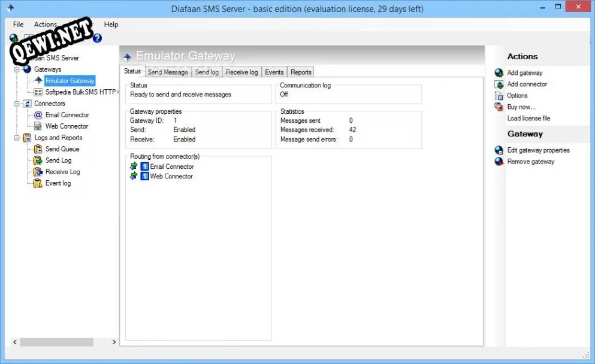Click the Email Connector routing arrow icon
The image size is (595, 364).
(x=134, y=166)
